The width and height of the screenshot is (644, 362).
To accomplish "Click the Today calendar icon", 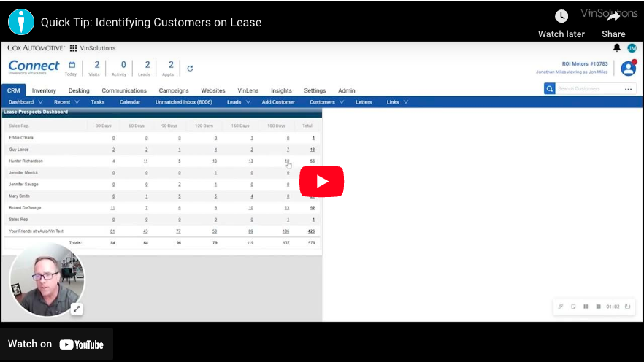I will (72, 65).
